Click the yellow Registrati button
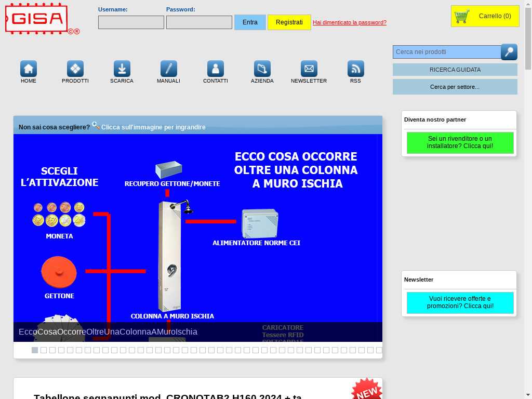This screenshot has width=532, height=399. tap(289, 22)
